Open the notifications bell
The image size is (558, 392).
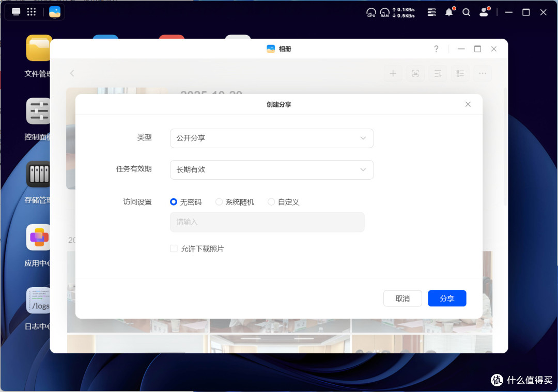450,12
